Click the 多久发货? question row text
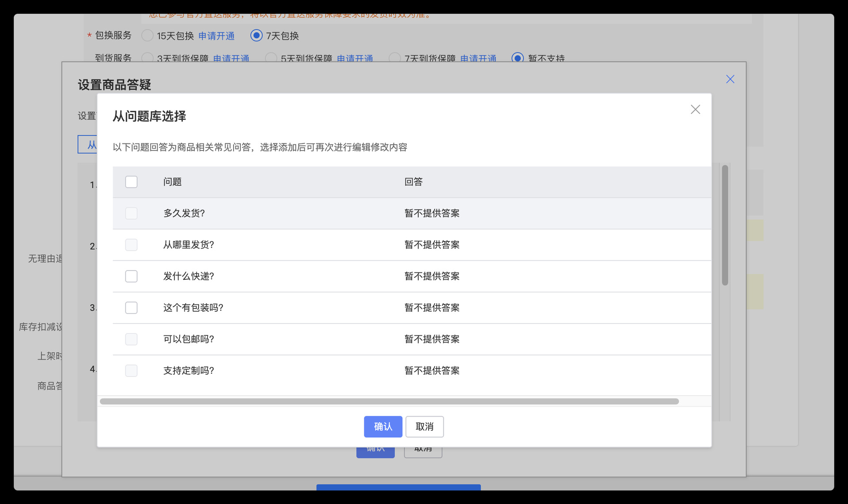 click(184, 213)
